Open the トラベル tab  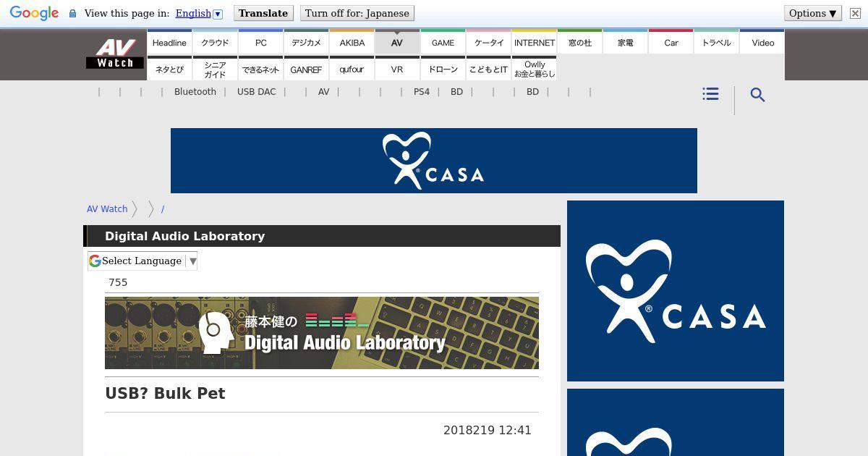coord(716,42)
